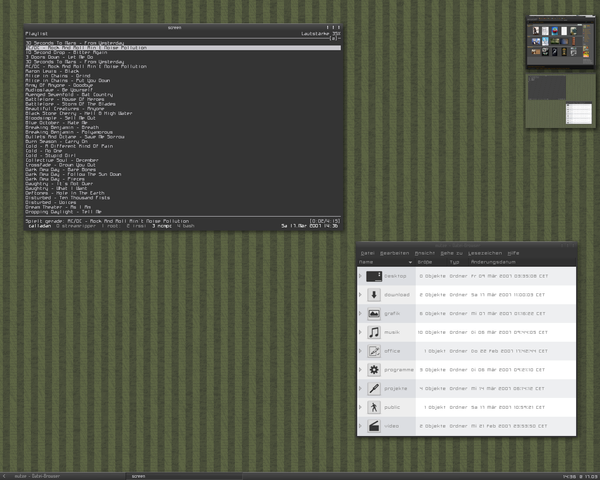Expand the projekte folder row
Screen dimensions: 600x480
point(360,389)
